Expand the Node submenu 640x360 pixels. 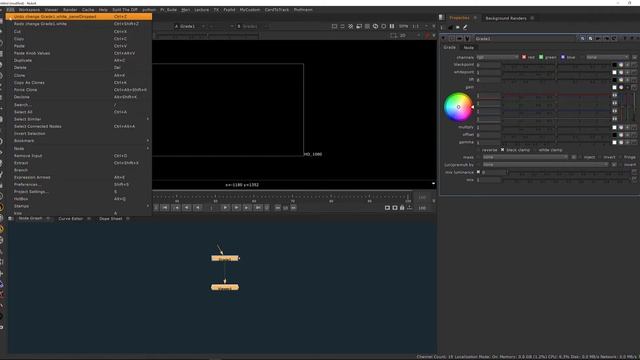[x=78, y=149]
